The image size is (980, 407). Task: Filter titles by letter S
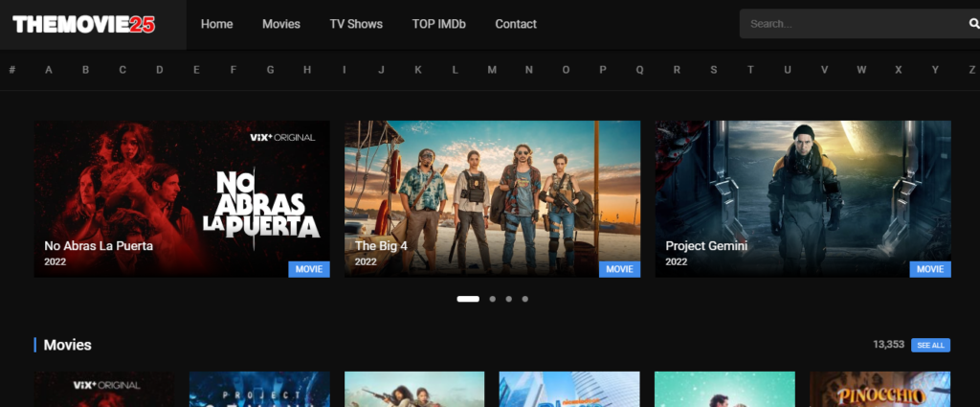[x=713, y=69]
